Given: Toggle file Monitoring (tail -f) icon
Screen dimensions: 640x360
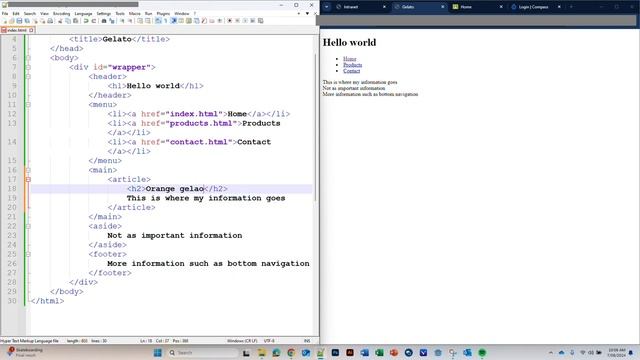Looking at the screenshot, I should click(220, 21).
